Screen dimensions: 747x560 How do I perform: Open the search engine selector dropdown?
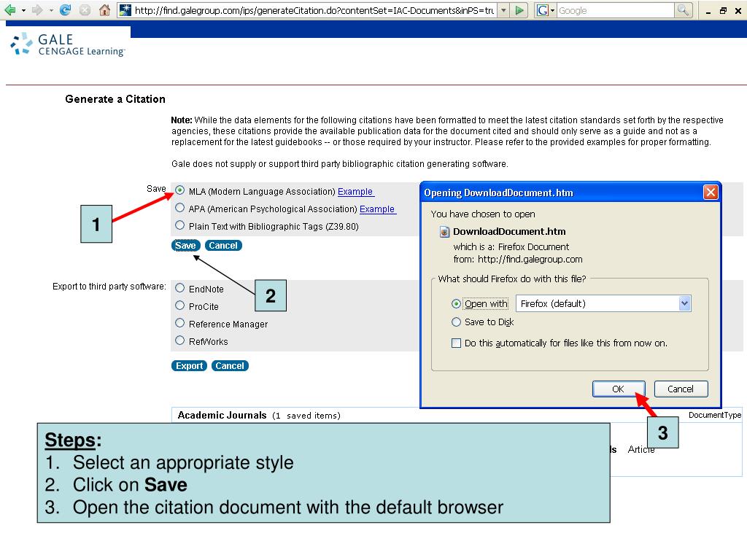[x=553, y=10]
